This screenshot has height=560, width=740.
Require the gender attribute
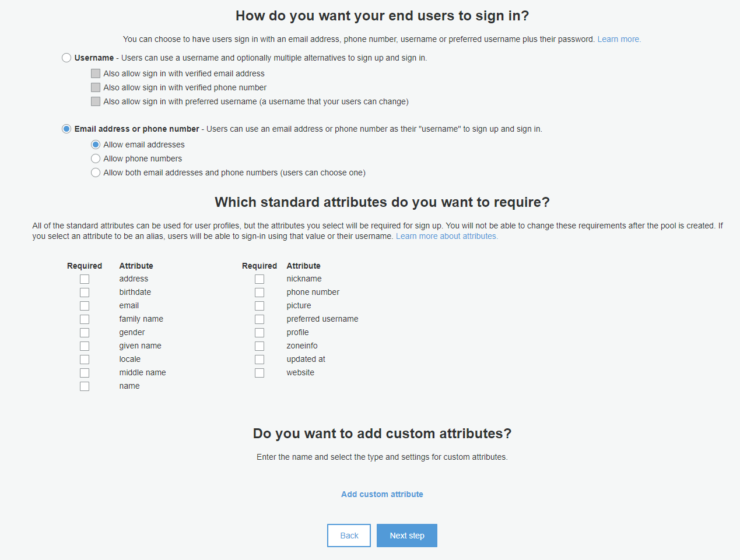tap(85, 332)
